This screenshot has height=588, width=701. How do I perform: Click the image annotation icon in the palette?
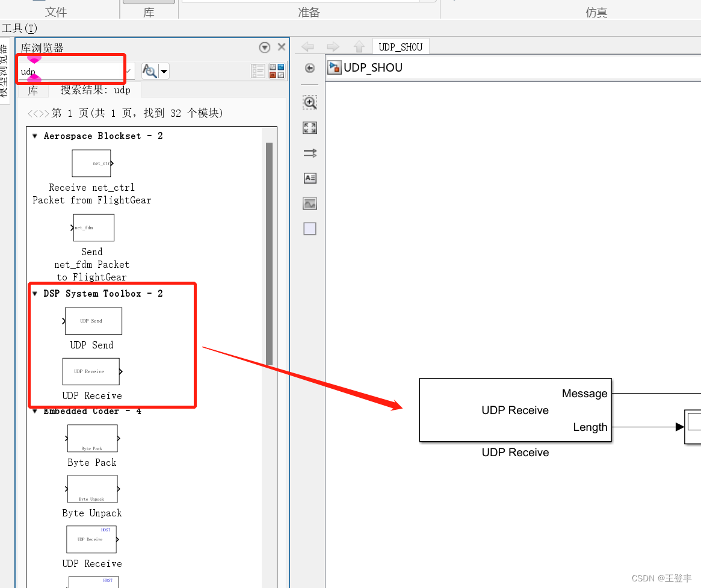tap(309, 203)
